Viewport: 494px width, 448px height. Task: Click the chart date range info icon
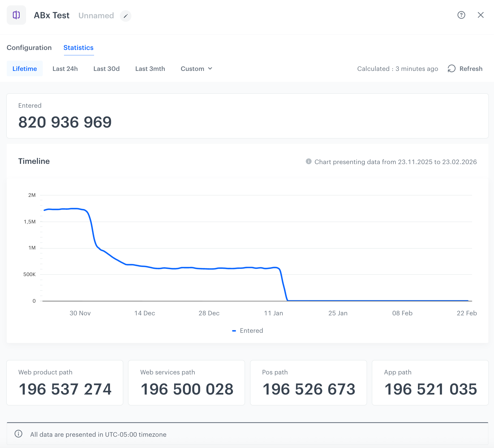309,161
